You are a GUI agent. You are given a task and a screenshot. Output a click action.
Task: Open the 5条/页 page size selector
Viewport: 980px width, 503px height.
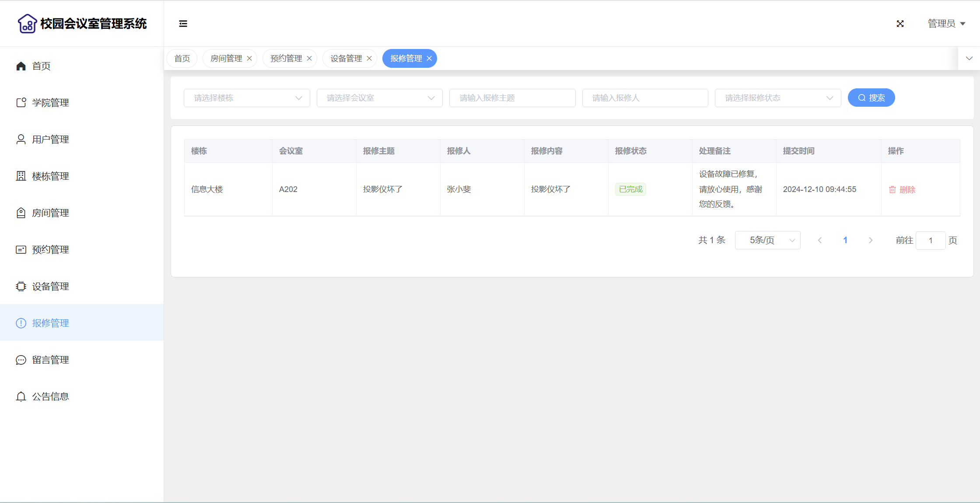click(767, 240)
